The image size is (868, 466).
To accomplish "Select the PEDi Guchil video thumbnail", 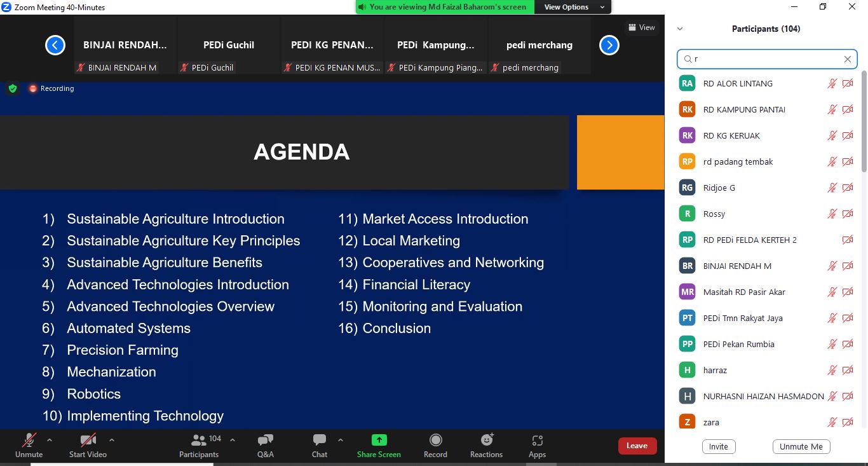I will click(229, 45).
